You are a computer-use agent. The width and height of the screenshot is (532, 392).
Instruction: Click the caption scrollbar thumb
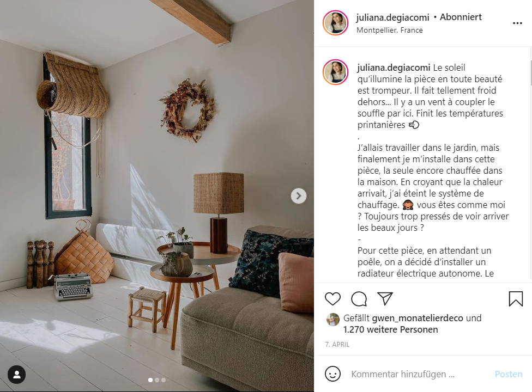click(530, 72)
